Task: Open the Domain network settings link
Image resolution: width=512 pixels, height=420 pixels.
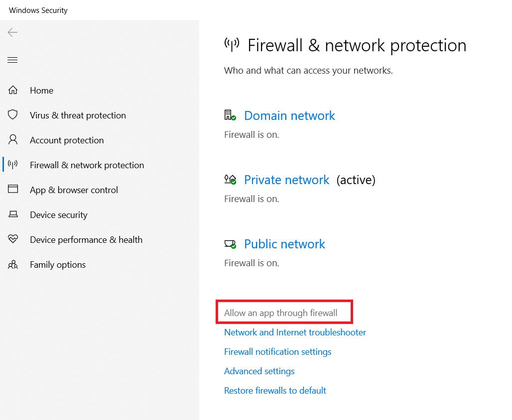Action: [x=289, y=116]
